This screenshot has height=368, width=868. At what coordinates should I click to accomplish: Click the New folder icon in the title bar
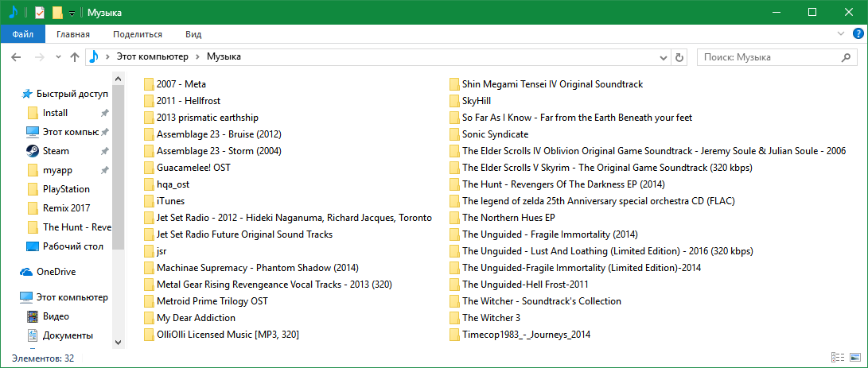click(x=57, y=13)
